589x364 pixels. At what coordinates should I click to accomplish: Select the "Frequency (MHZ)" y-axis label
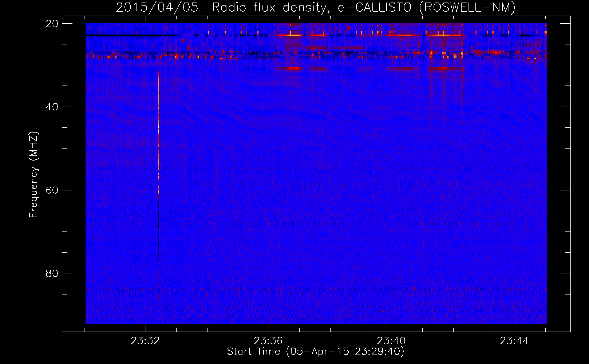33,175
